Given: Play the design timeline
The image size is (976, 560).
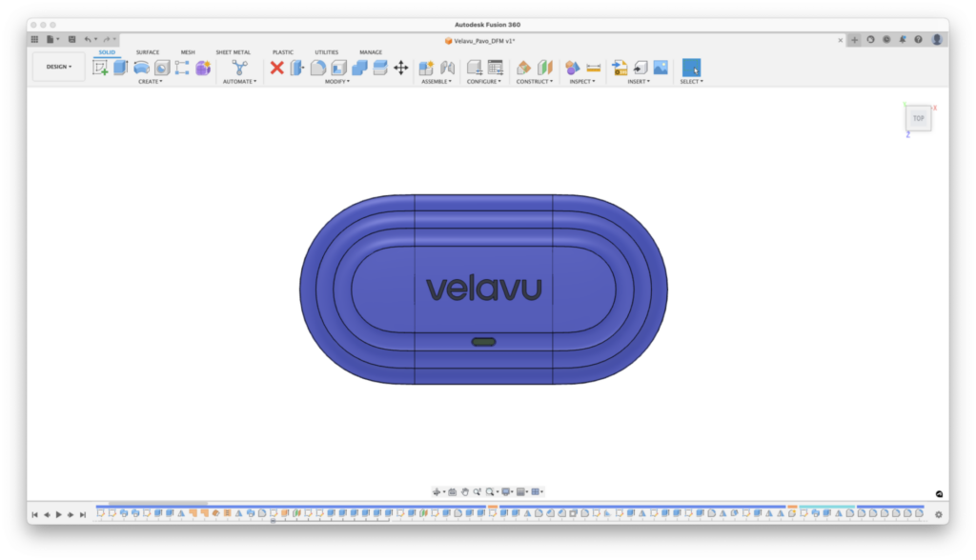Looking at the screenshot, I should 60,515.
